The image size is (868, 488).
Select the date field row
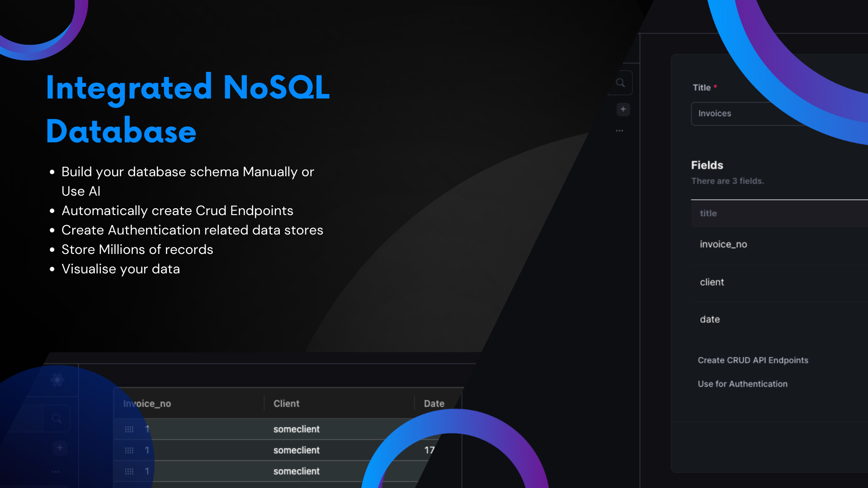click(710, 319)
